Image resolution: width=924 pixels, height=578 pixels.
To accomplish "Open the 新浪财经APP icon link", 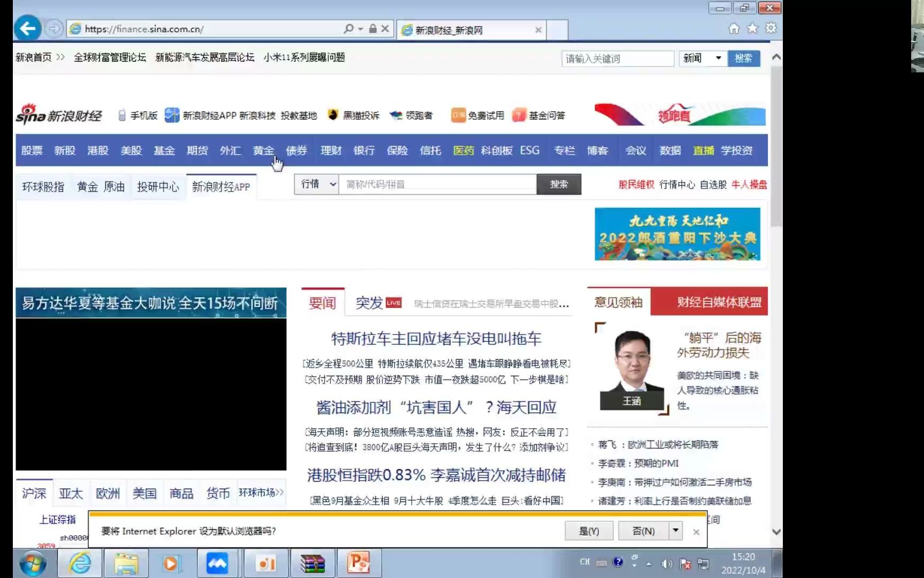I will (x=172, y=115).
